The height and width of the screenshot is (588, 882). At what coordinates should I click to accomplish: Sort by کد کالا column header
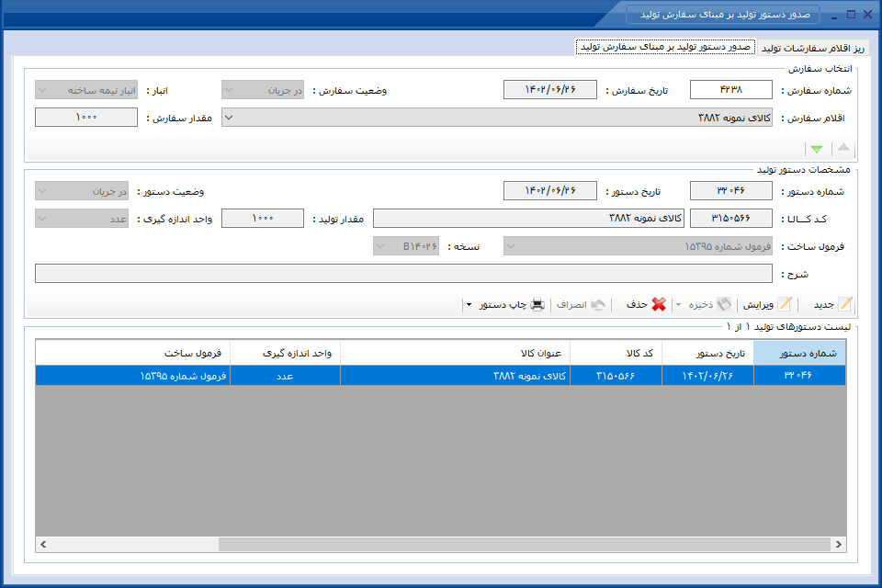[x=616, y=353]
